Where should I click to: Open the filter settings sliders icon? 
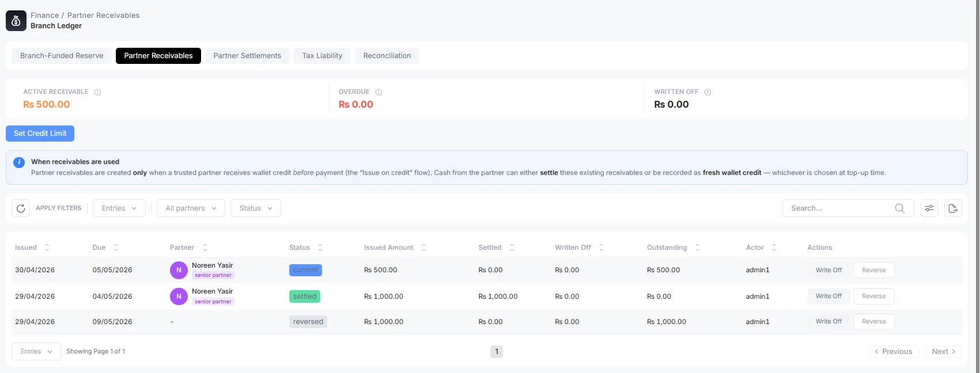click(929, 208)
